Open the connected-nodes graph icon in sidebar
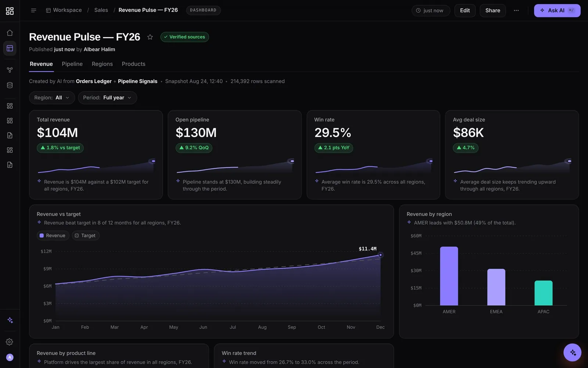The width and height of the screenshot is (588, 368). click(x=10, y=70)
